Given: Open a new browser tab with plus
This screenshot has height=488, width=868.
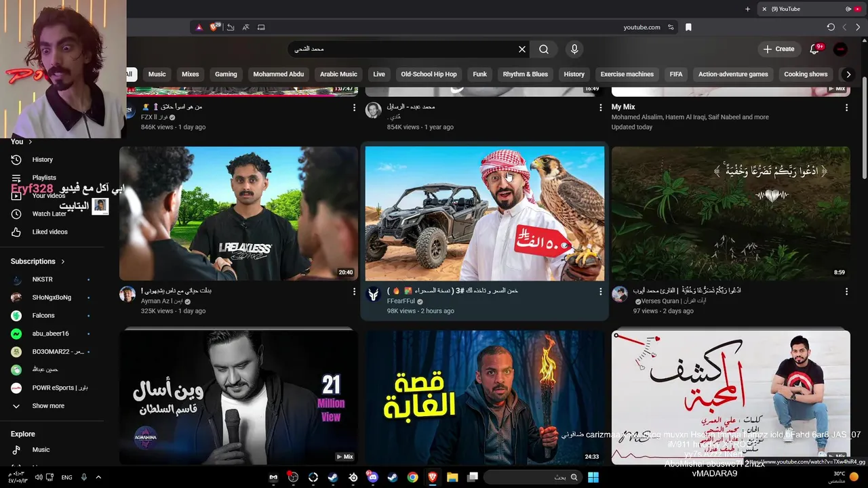Looking at the screenshot, I should click(x=748, y=9).
